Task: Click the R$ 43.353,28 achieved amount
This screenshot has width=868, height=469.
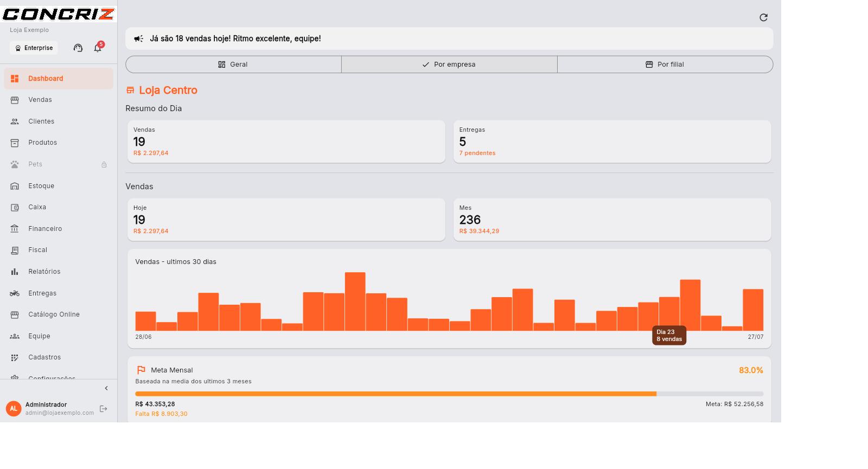Action: coord(155,404)
